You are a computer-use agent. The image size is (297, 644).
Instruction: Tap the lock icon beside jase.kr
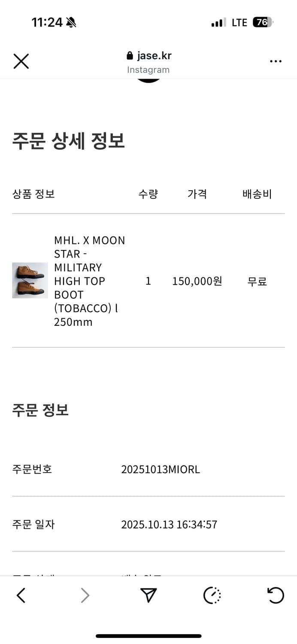tap(130, 56)
